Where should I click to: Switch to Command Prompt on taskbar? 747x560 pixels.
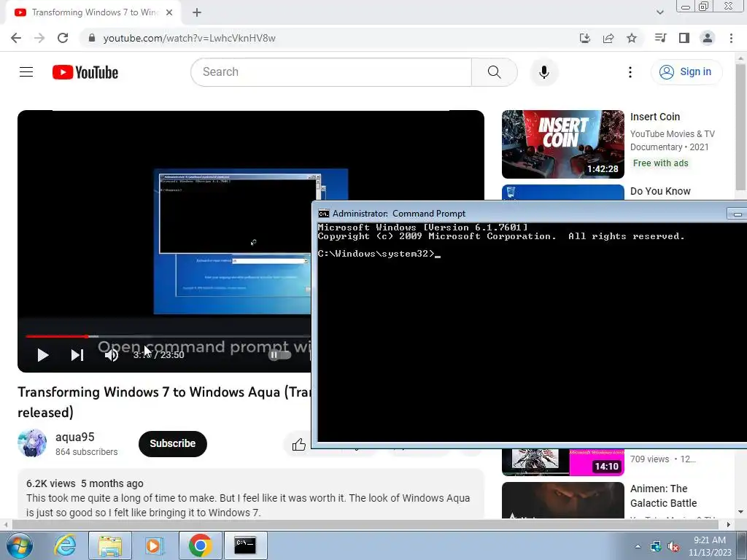pyautogui.click(x=245, y=545)
